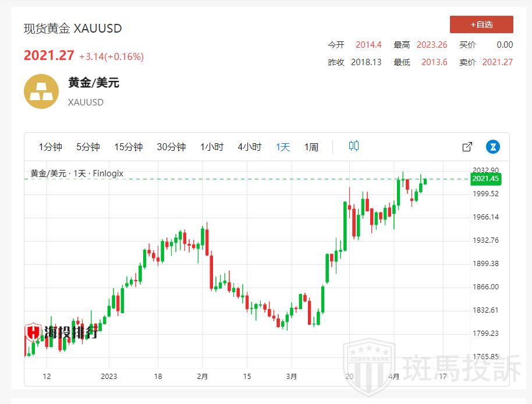This screenshot has width=532, height=404.
Task: Add XAUUSD to watchlist with +自选
Action: (x=481, y=24)
